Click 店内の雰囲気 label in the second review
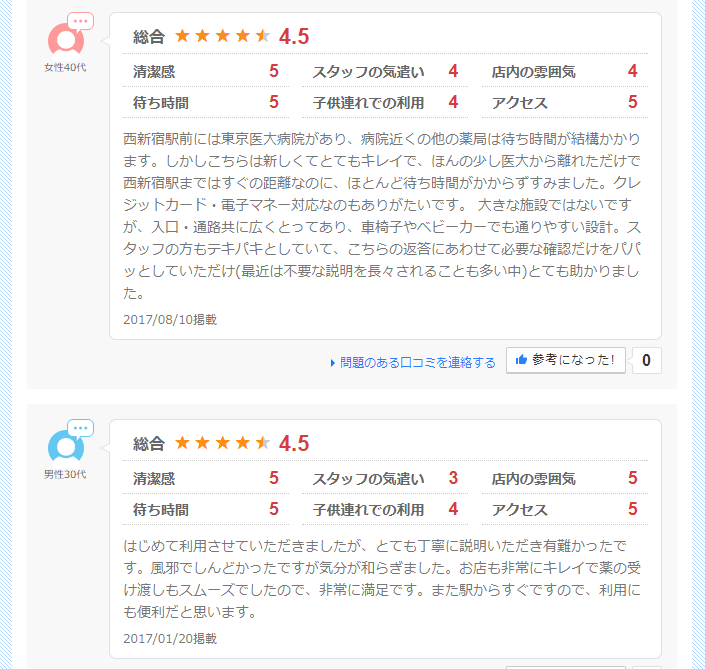The height and width of the screenshot is (669, 705). pyautogui.click(x=533, y=479)
